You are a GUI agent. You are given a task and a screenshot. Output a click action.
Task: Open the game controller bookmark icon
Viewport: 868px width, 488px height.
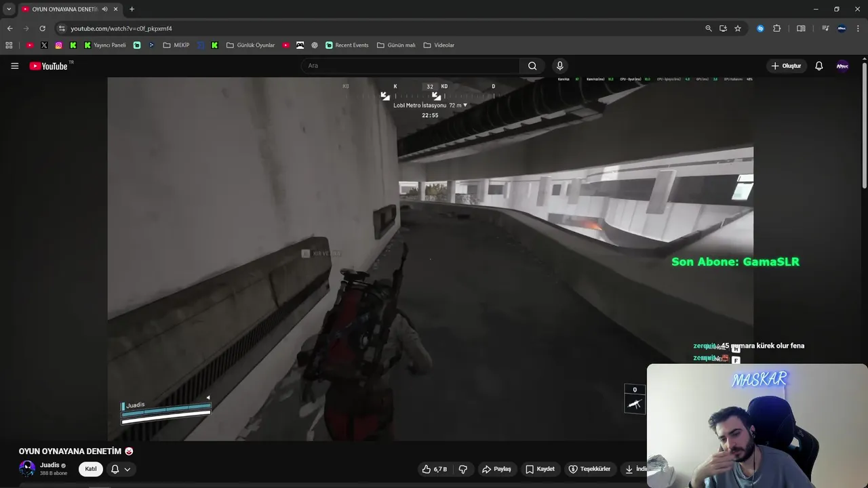click(x=300, y=45)
